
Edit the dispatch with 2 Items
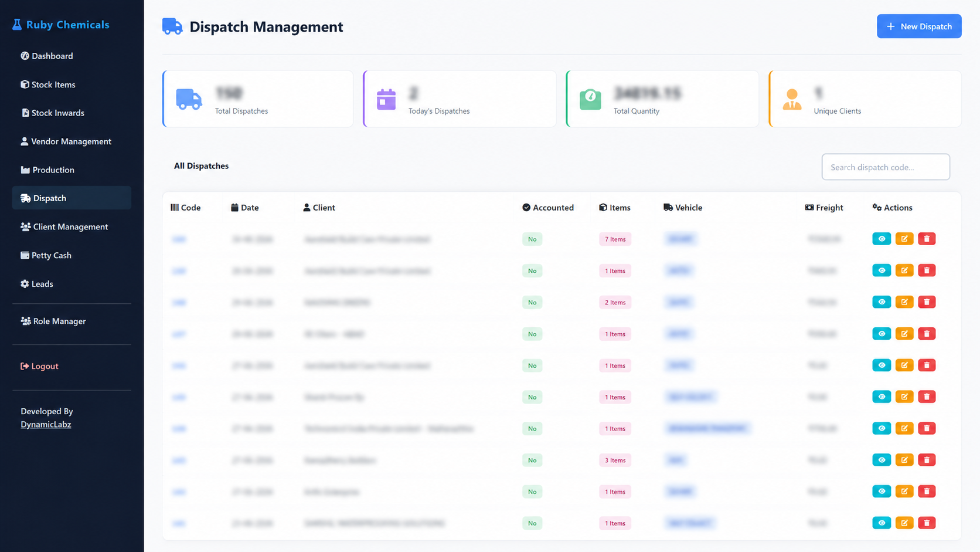pos(904,302)
